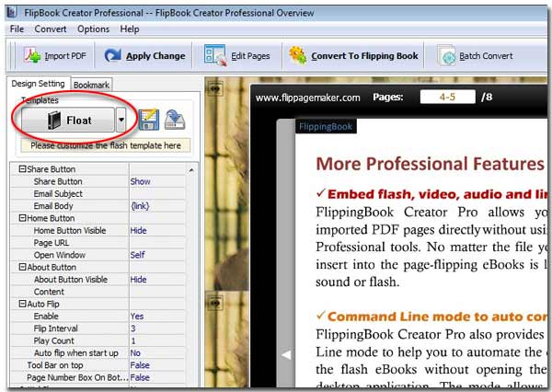Click the Edit Pages label
This screenshot has width=552, height=392.
(x=250, y=55)
